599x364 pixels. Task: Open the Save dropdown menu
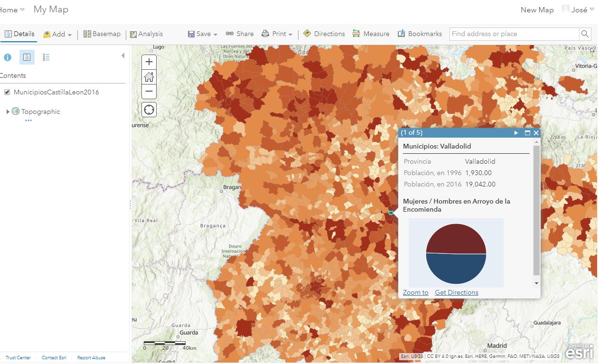click(x=203, y=34)
